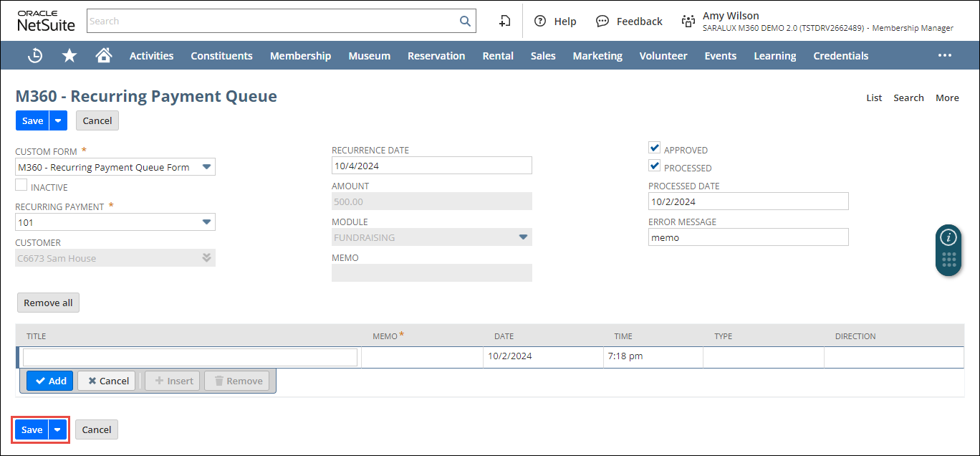The width and height of the screenshot is (980, 456).
Task: Uncheck the Approved checkbox
Action: tap(654, 148)
